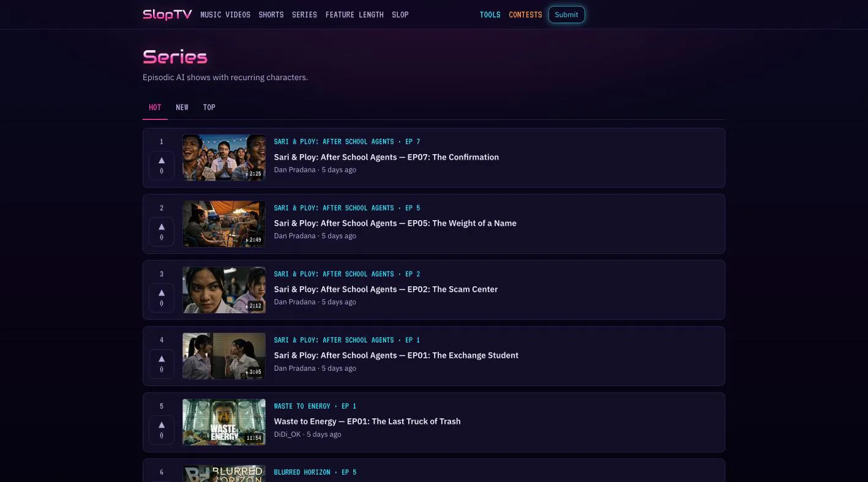The width and height of the screenshot is (868, 482).
Task: Upvote EP07: The Confirmation
Action: coord(162,165)
